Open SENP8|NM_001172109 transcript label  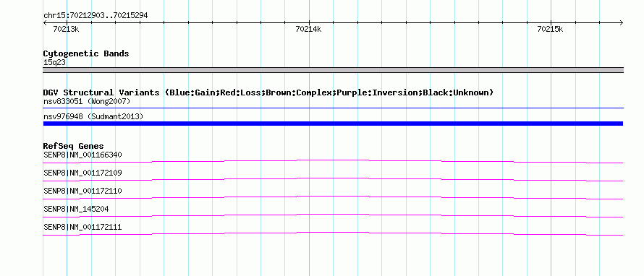pos(82,173)
